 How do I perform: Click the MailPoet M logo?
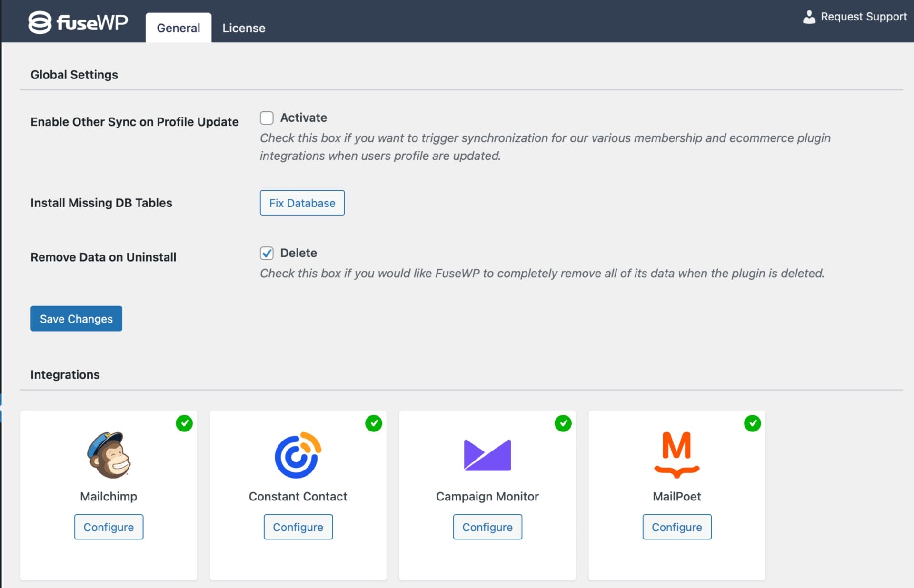click(x=676, y=455)
